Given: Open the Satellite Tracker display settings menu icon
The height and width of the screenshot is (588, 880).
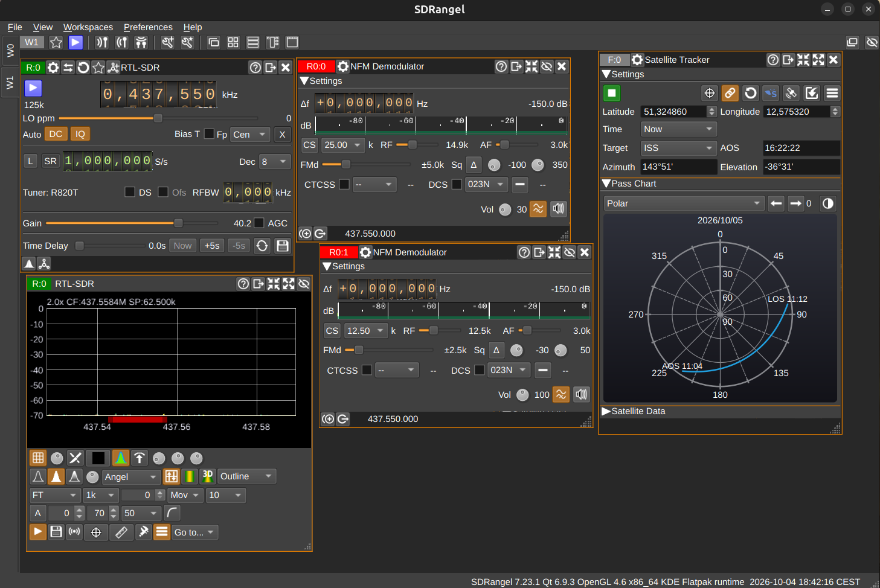Looking at the screenshot, I should pos(832,93).
